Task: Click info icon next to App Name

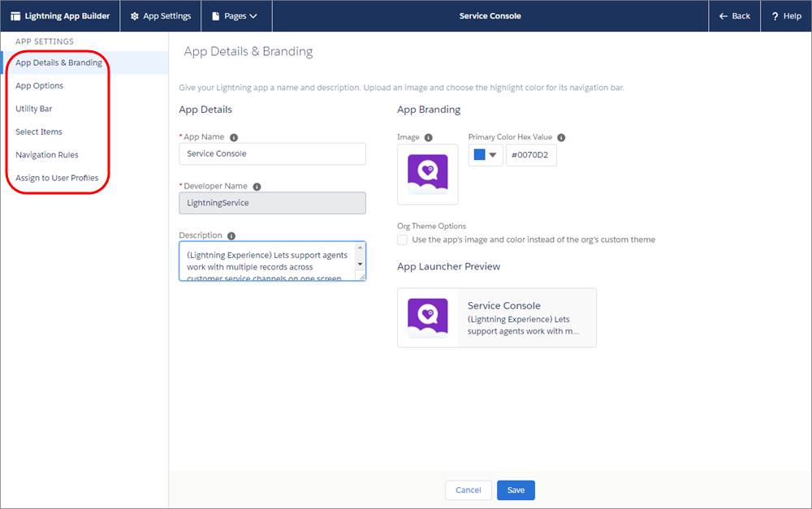Action: (x=234, y=138)
